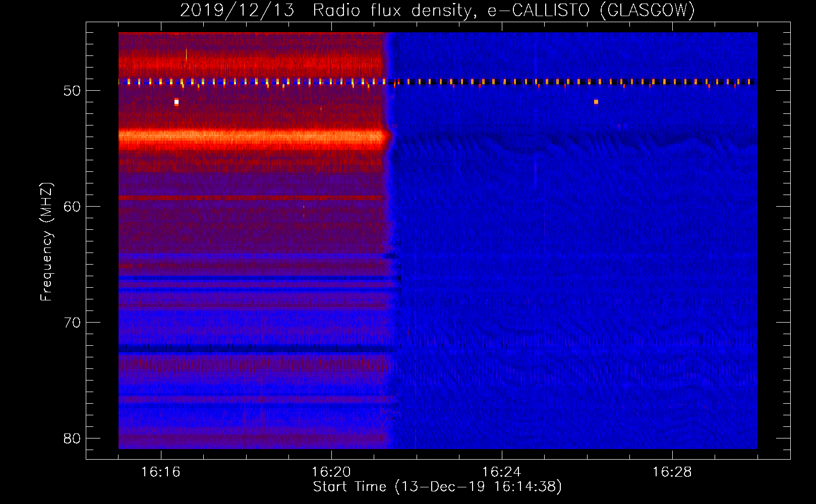
Task: Click the plot title "2019/12/13 Radio flux density, e-CALLISTO (GLASGOW)"
Action: point(437,10)
